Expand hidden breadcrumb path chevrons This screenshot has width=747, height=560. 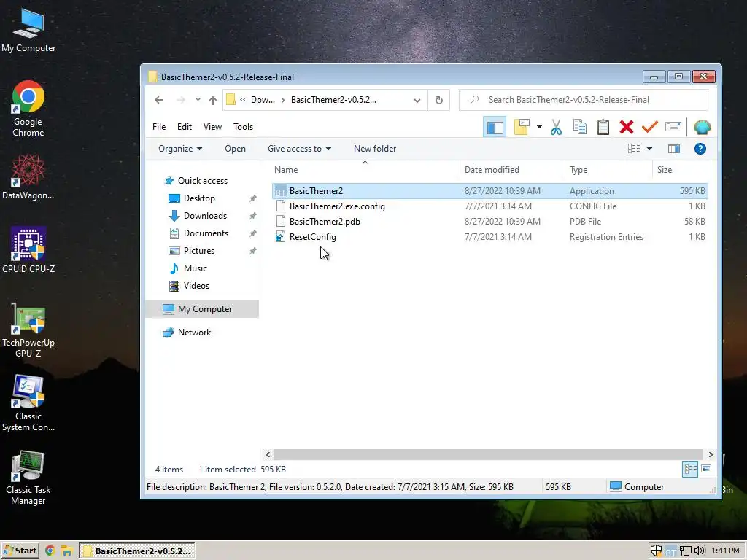coord(243,99)
